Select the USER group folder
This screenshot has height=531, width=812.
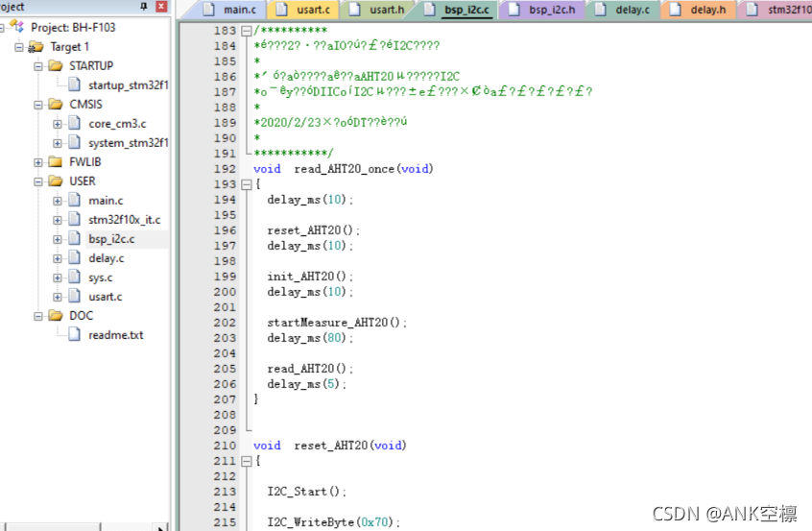[83, 181]
